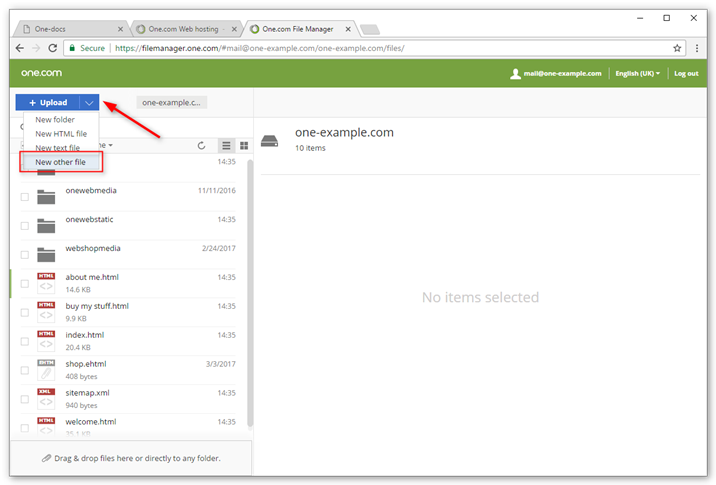Refresh the file list
The height and width of the screenshot is (485, 716).
pyautogui.click(x=201, y=146)
